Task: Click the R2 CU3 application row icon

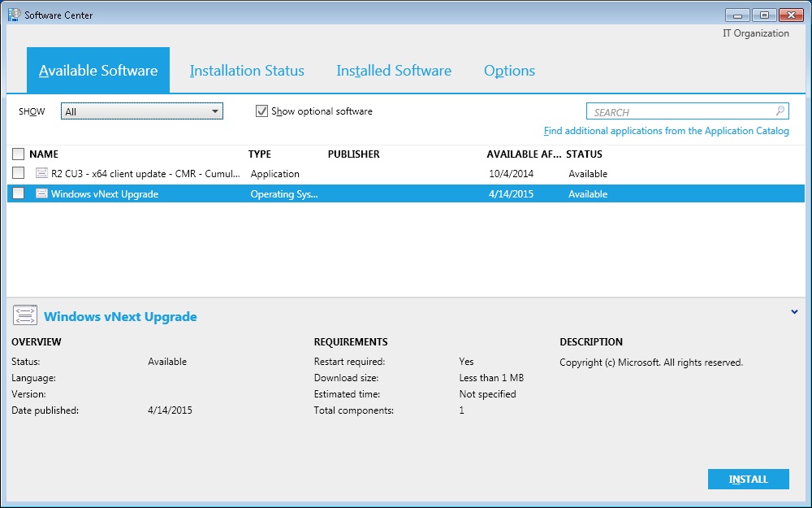Action: coord(42,173)
